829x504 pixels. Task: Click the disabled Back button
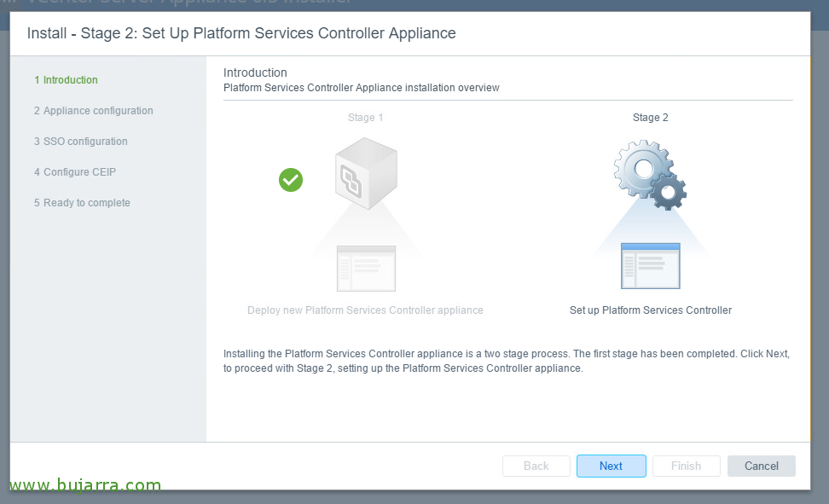click(536, 466)
